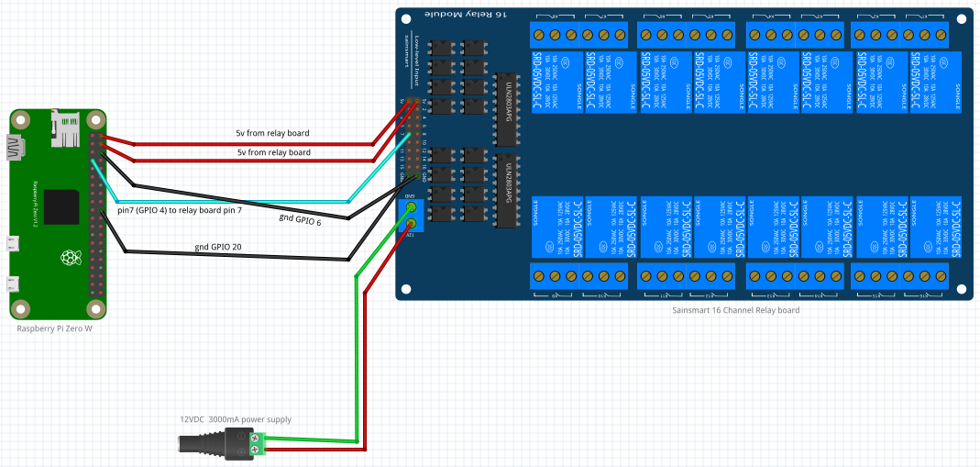Select the cyan GPIO 4 signal wire
Viewport: 980px width, 467px height.
[x=231, y=202]
